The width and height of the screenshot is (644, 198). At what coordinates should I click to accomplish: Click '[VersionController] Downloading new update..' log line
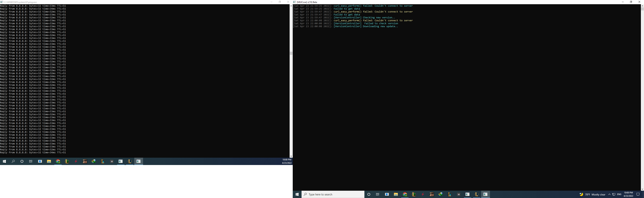(366, 26)
